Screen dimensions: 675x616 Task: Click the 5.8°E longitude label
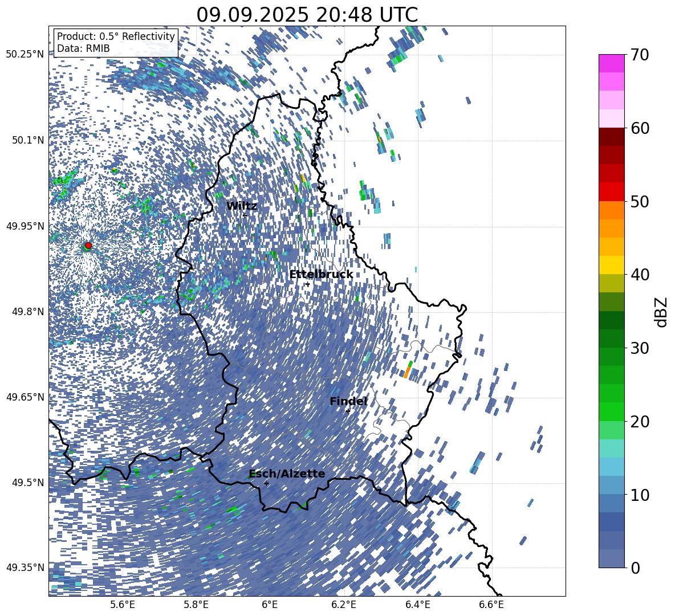click(196, 605)
